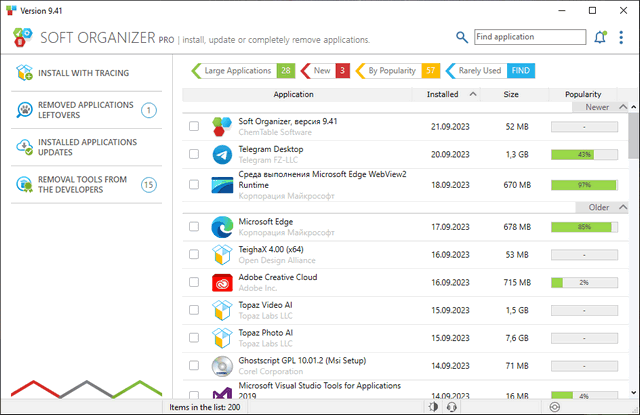Select TeighaX 4.00 (x64) checkbox
This screenshot has width=640, height=415.
coord(194,254)
